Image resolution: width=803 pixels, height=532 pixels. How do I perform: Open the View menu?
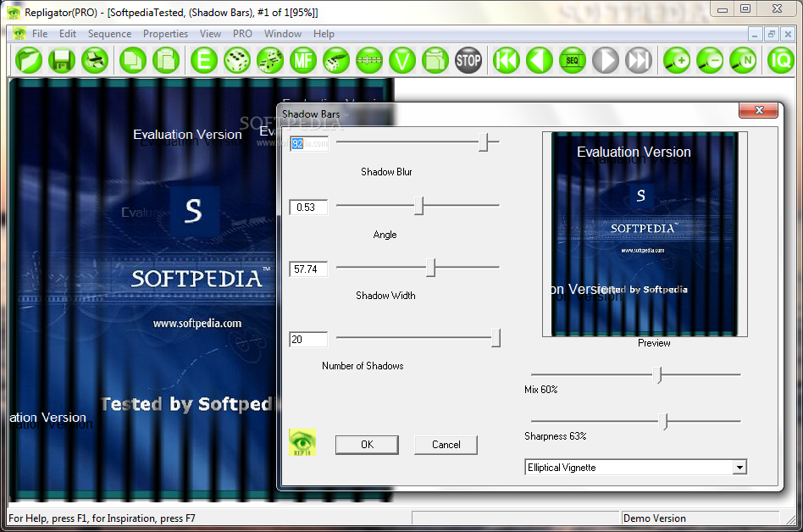[x=210, y=34]
